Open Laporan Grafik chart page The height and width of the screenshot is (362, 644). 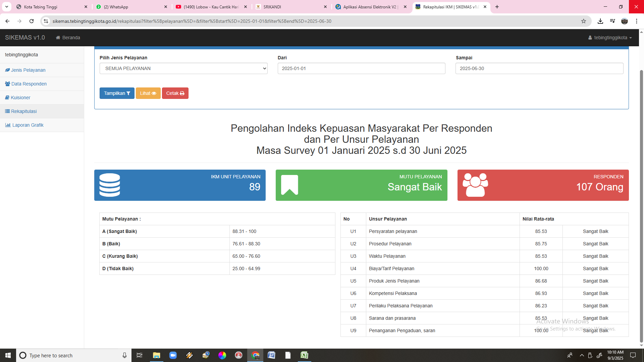(28, 125)
